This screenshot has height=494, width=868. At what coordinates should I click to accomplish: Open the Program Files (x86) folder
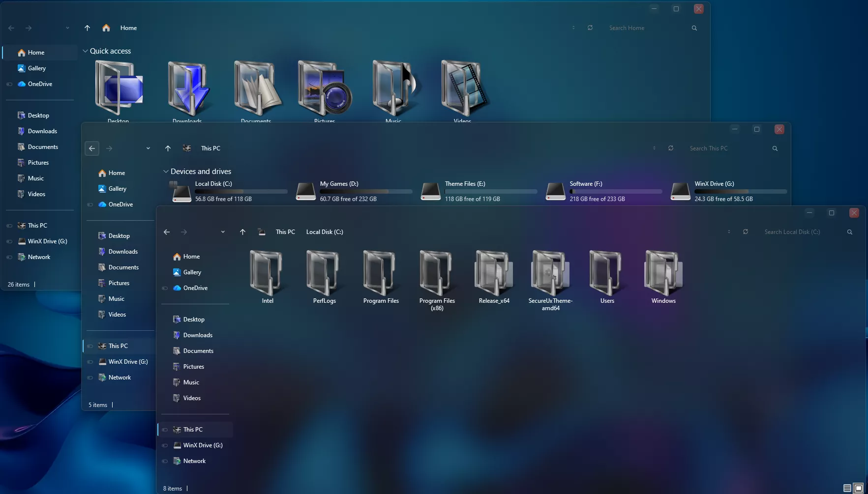[x=437, y=275]
